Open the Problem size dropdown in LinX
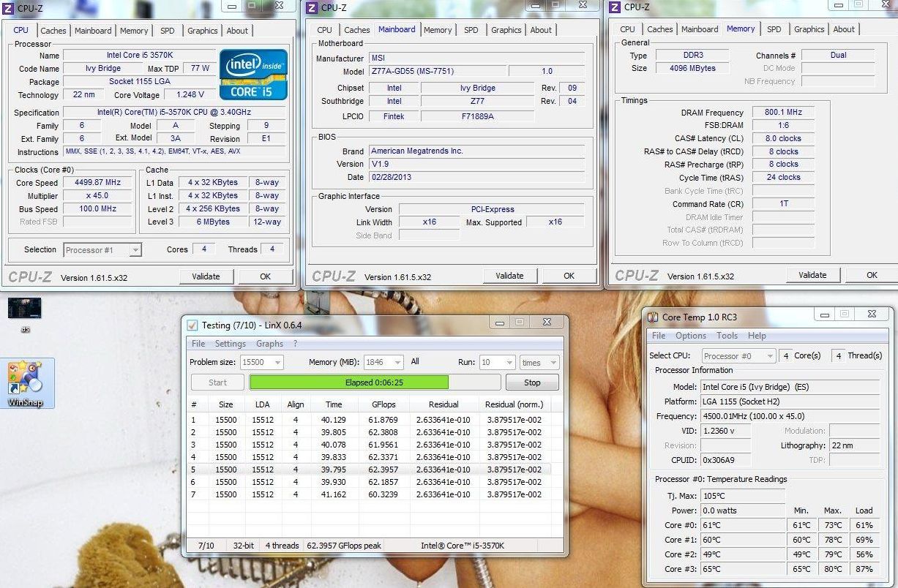 pyautogui.click(x=261, y=362)
